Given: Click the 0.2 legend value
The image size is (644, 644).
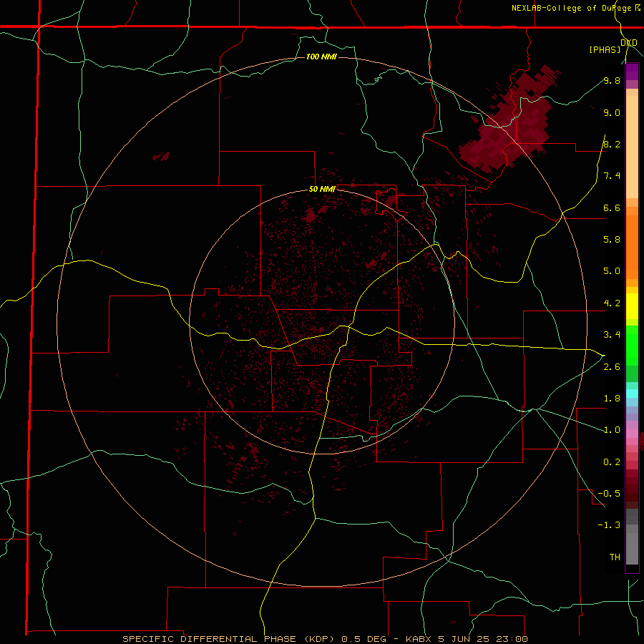Looking at the screenshot, I should (612, 462).
